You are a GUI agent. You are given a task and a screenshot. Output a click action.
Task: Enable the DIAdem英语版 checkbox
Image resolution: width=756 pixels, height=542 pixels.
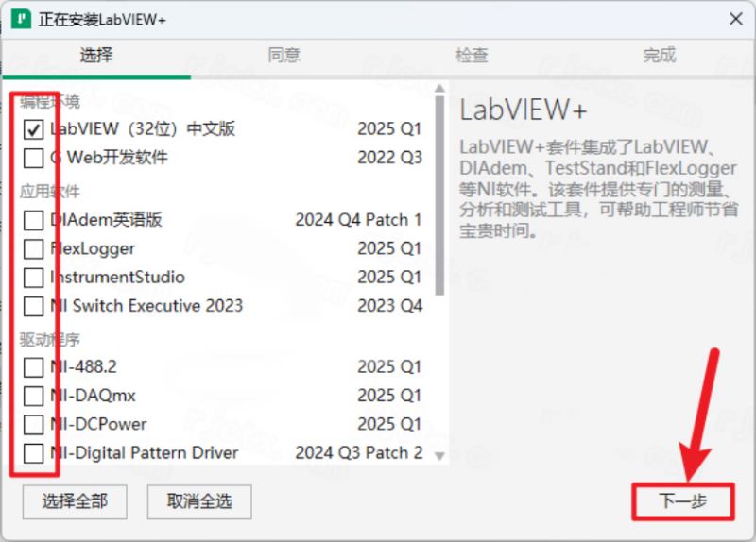(33, 220)
